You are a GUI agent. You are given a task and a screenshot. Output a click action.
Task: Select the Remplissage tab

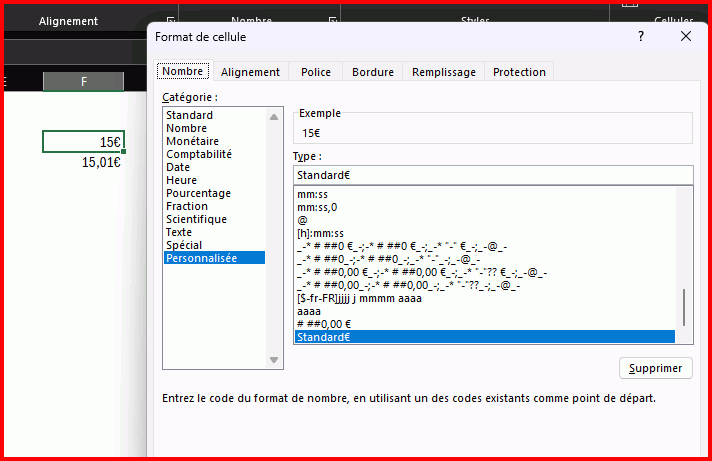[444, 72]
